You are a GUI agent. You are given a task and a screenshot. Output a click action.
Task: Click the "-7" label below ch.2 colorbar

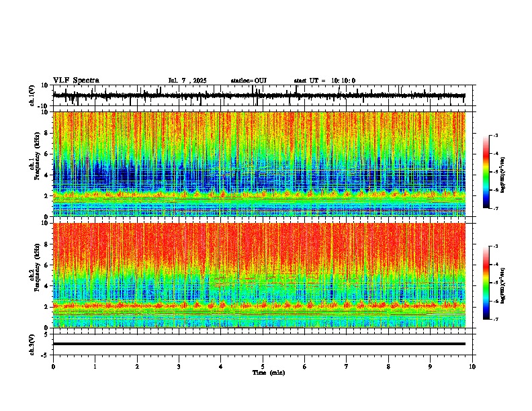(x=496, y=319)
